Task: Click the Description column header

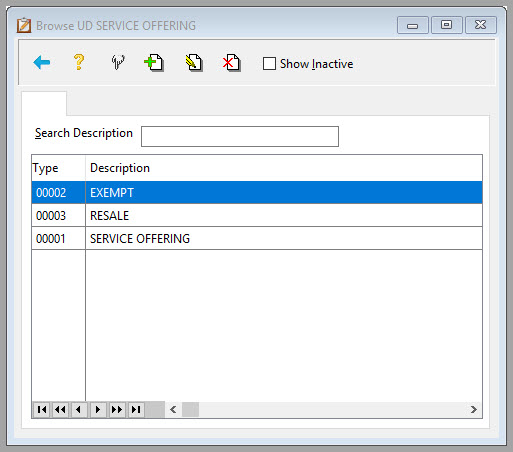Action: (x=120, y=168)
